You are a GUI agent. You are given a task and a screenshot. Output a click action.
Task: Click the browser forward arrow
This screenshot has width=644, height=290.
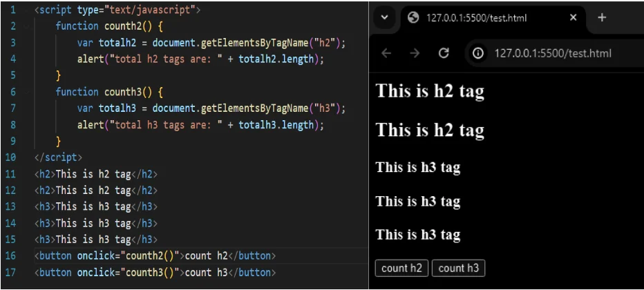pyautogui.click(x=415, y=53)
